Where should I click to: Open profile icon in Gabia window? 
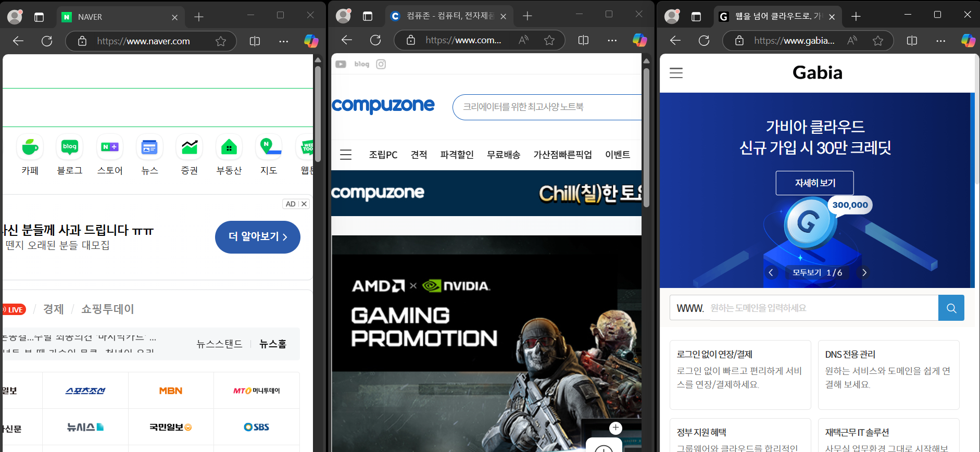[672, 16]
